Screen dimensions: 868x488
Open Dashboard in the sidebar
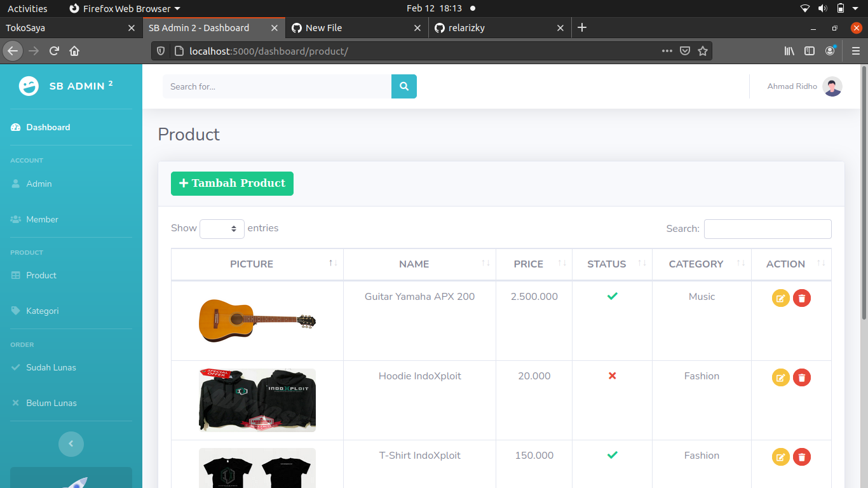click(71, 127)
